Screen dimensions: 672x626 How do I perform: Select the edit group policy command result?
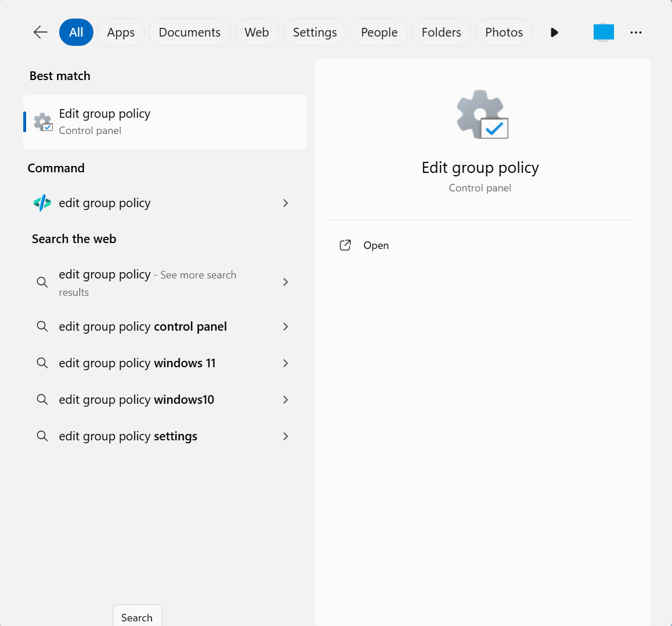[x=165, y=203]
